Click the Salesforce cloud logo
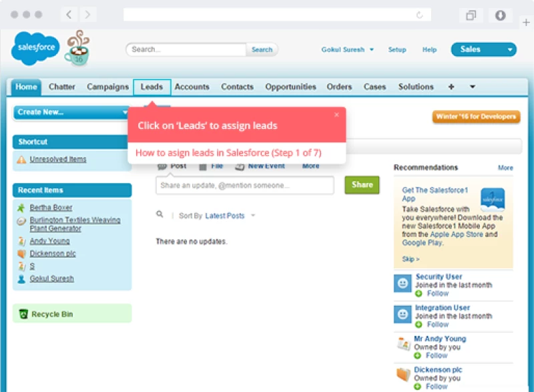 34,47
